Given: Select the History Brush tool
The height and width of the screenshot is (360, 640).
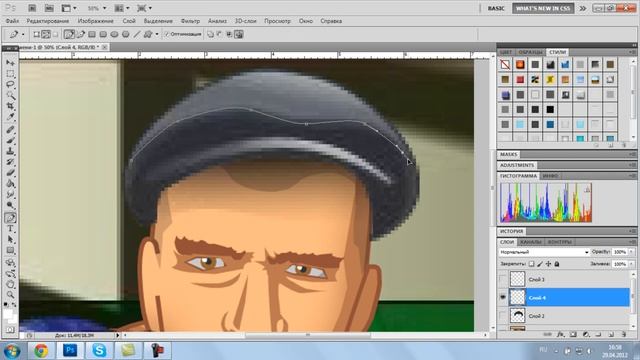Looking at the screenshot, I should [10, 162].
